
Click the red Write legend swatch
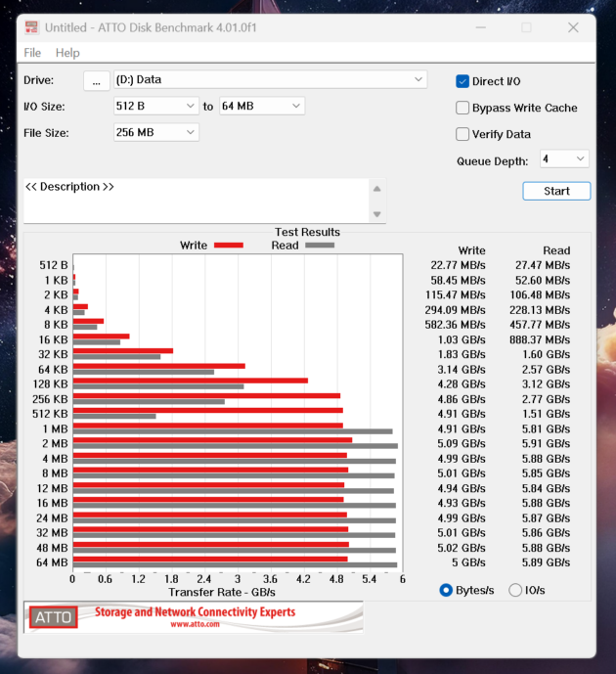point(228,246)
